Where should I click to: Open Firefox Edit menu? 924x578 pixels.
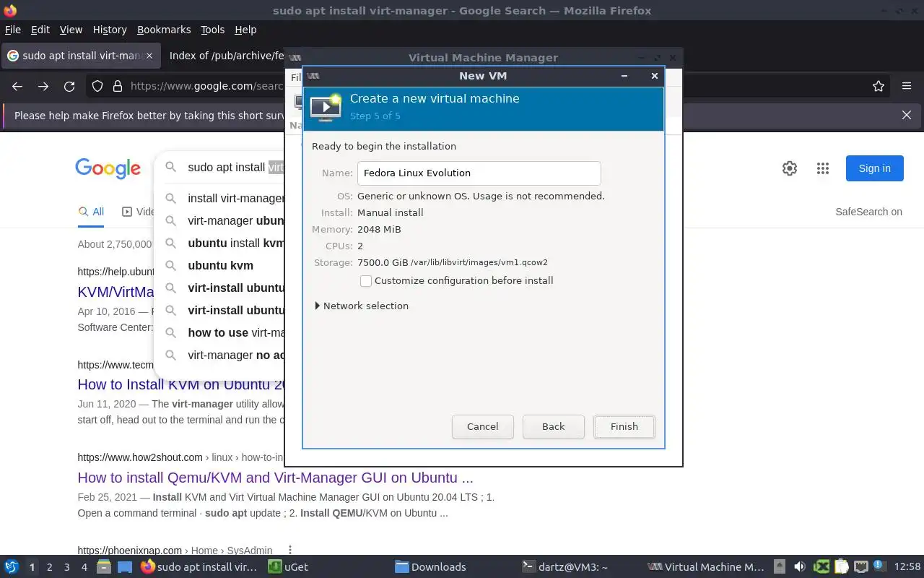click(40, 30)
